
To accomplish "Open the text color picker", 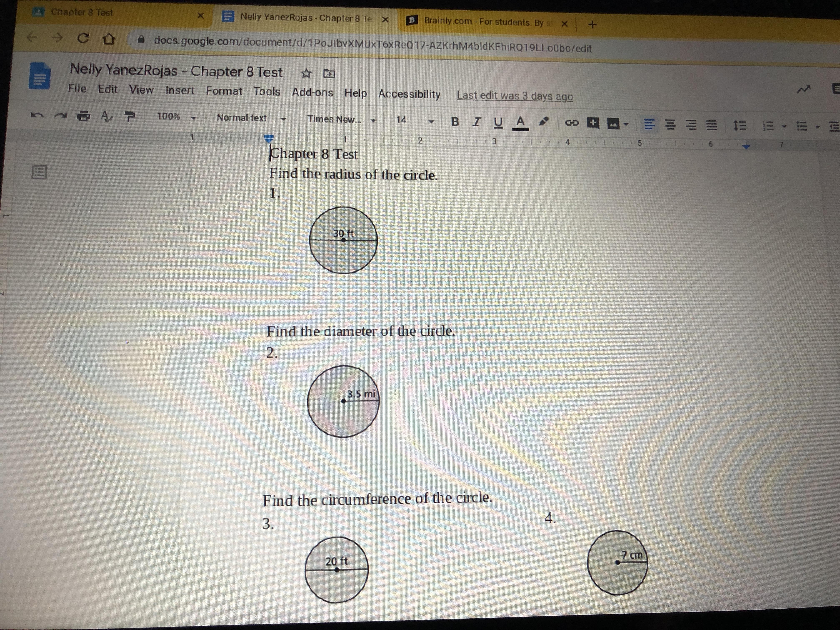I will [520, 123].
